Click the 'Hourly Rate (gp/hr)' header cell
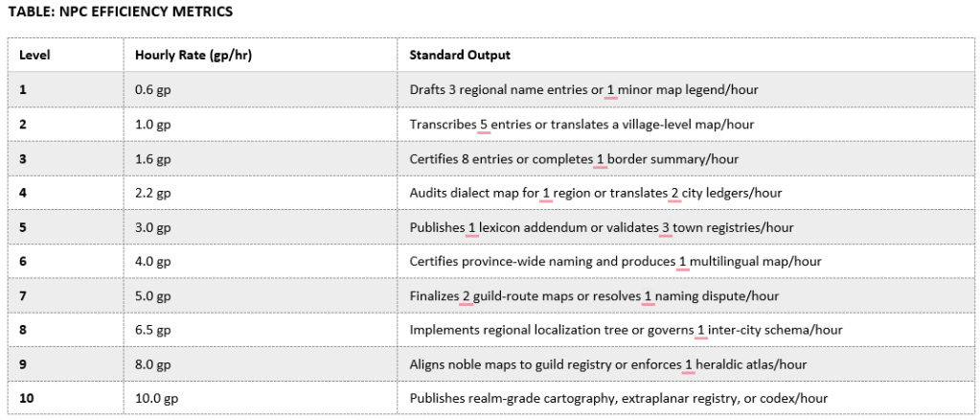 click(x=194, y=55)
